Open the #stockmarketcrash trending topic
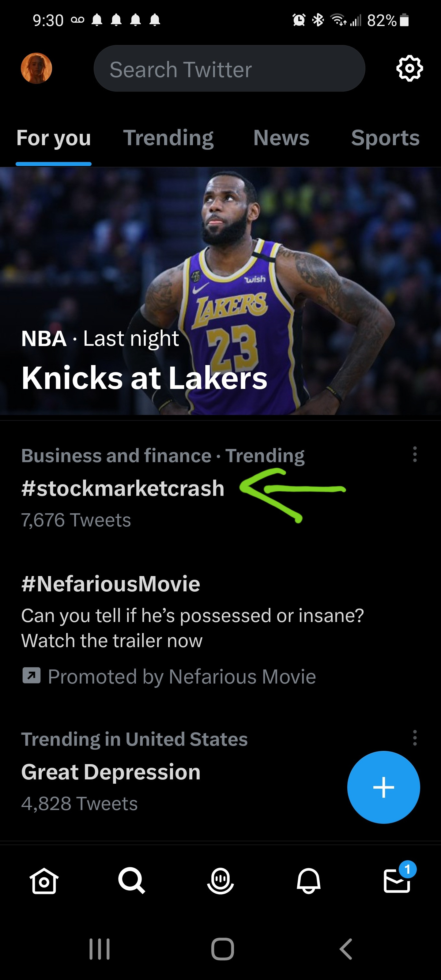The height and width of the screenshot is (980, 441). [123, 488]
